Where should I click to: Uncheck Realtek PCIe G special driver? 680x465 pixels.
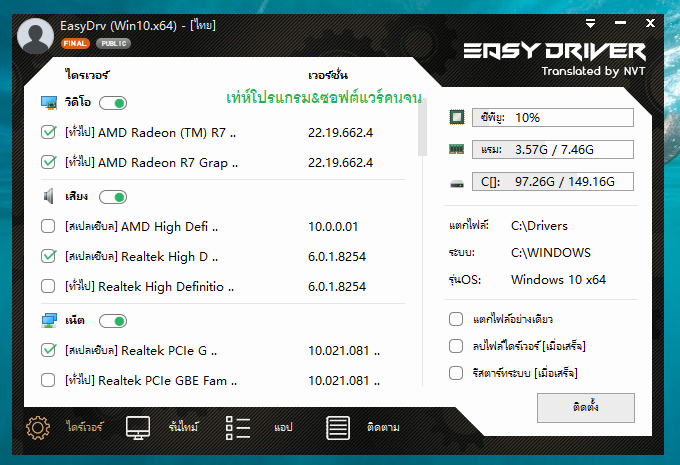[48, 350]
